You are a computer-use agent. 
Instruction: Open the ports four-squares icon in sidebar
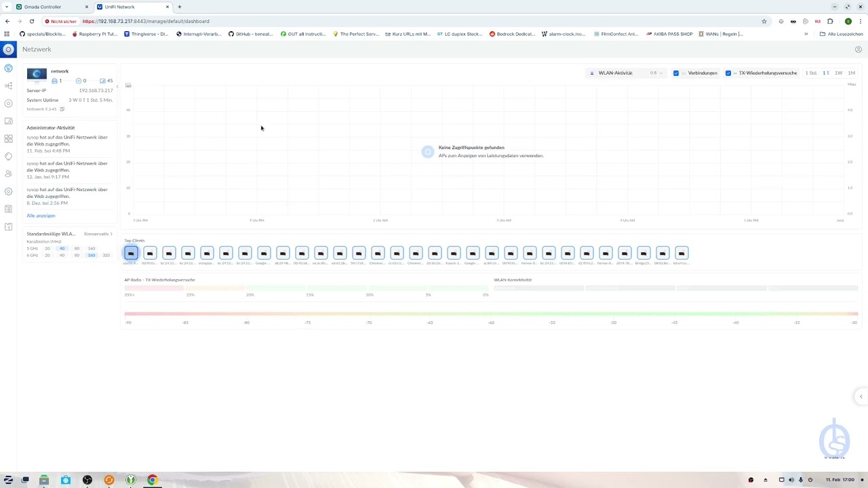tap(8, 138)
